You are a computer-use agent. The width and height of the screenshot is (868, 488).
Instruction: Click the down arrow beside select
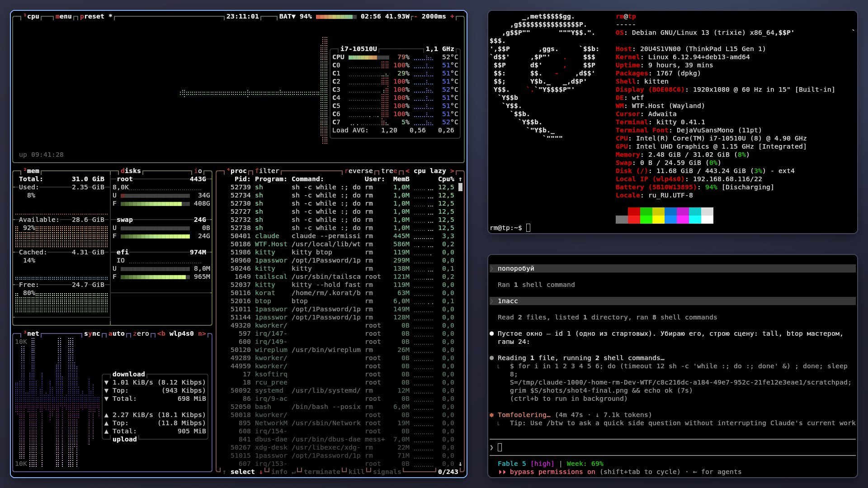point(261,472)
